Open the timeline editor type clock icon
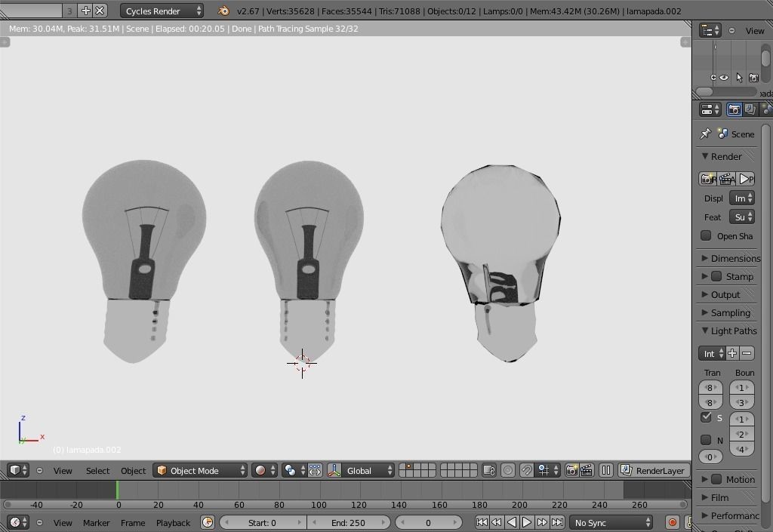The width and height of the screenshot is (773, 532). (18, 522)
